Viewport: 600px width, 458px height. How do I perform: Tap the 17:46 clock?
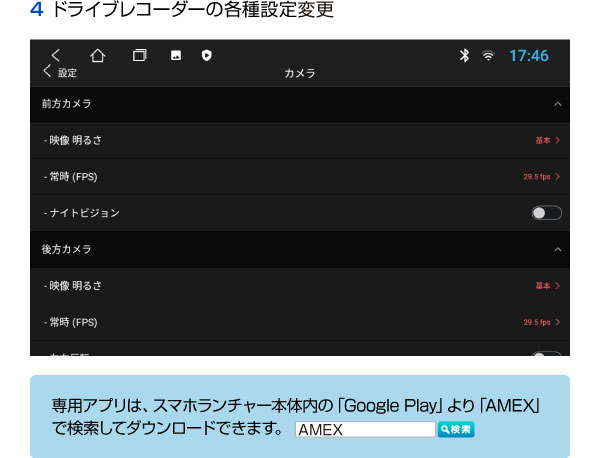coord(529,56)
